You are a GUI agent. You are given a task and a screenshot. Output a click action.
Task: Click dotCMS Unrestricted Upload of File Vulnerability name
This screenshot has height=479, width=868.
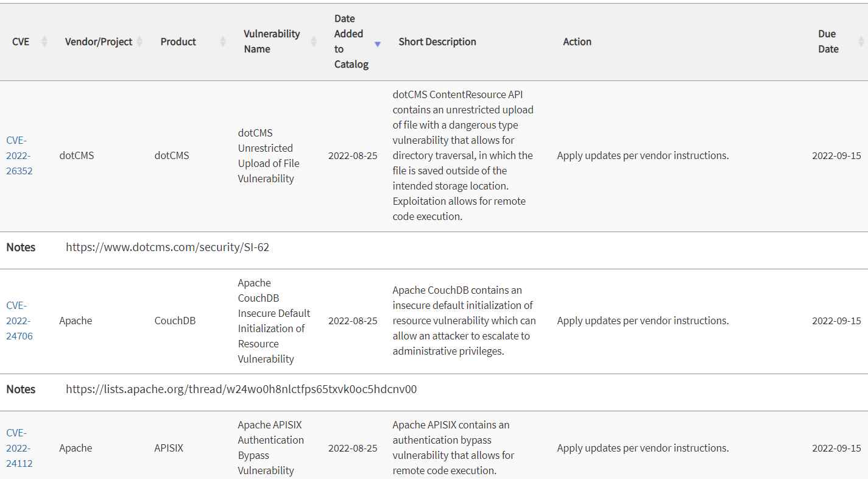pyautogui.click(x=269, y=155)
